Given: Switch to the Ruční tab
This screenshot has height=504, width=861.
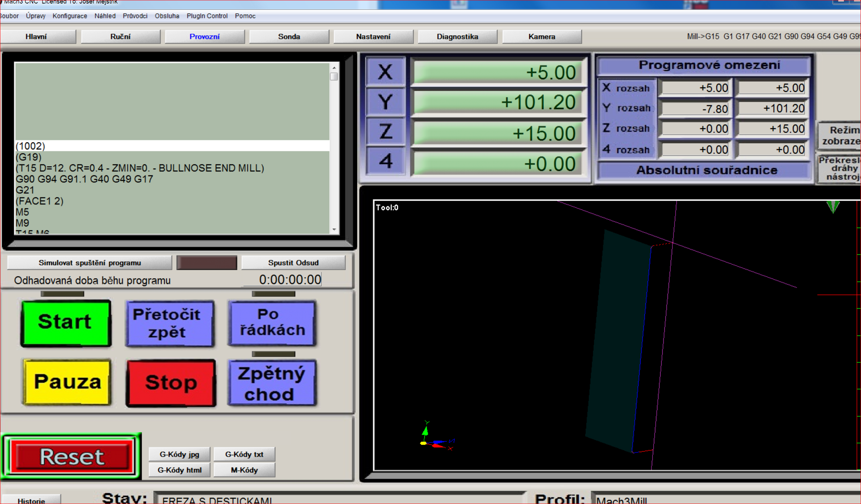Looking at the screenshot, I should (120, 37).
